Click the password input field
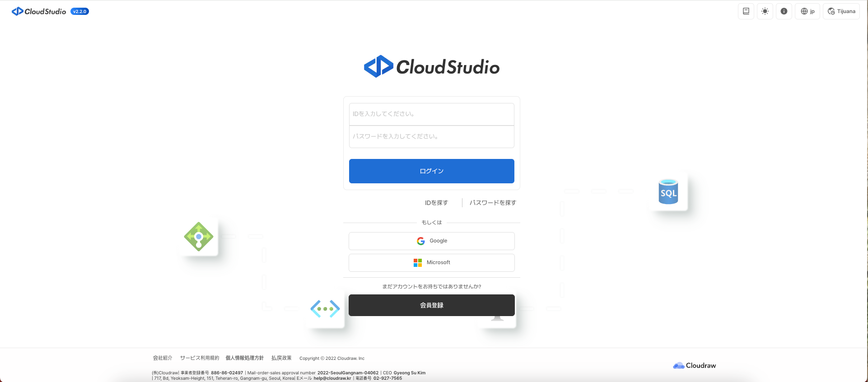Viewport: 868px width, 382px height. 431,136
